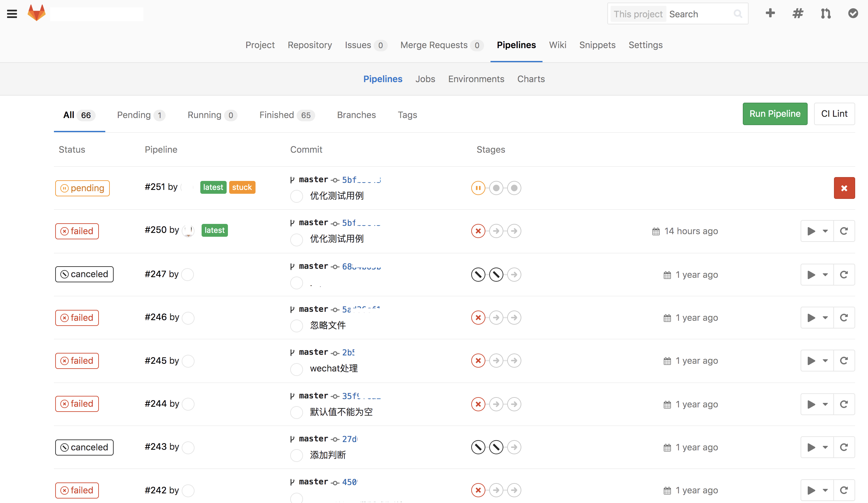The height and width of the screenshot is (503, 868).
Task: Open the Jobs sub-navigation tab
Action: tap(425, 79)
